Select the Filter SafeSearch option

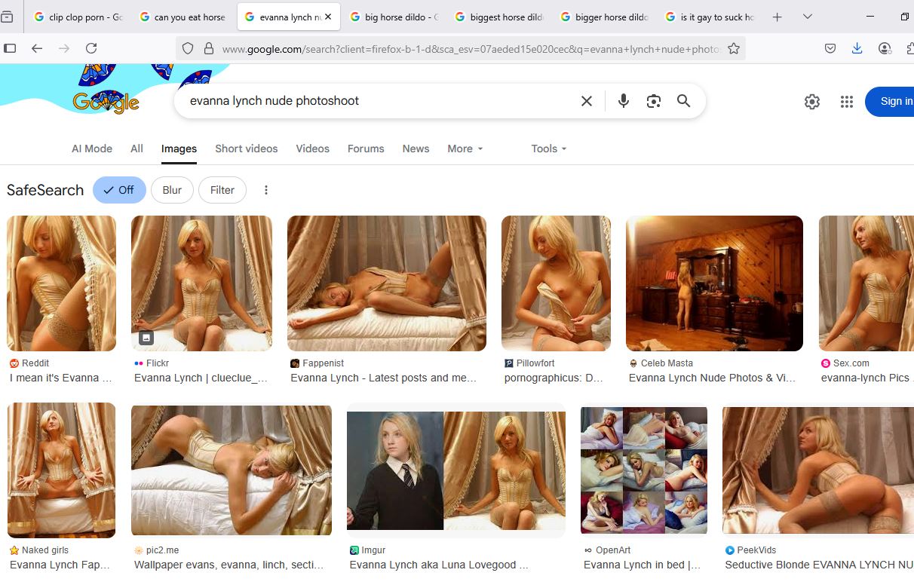pos(222,190)
